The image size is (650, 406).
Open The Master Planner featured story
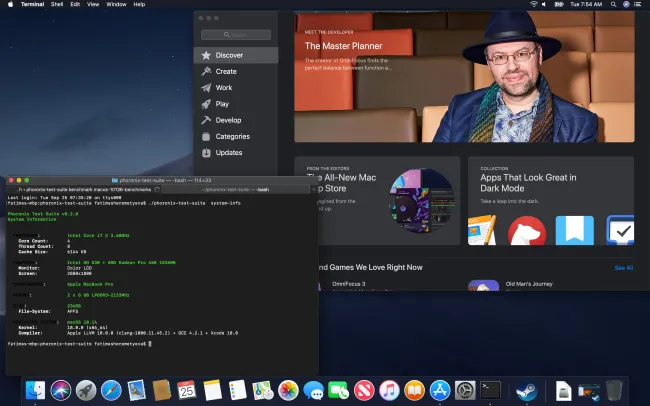[464, 76]
